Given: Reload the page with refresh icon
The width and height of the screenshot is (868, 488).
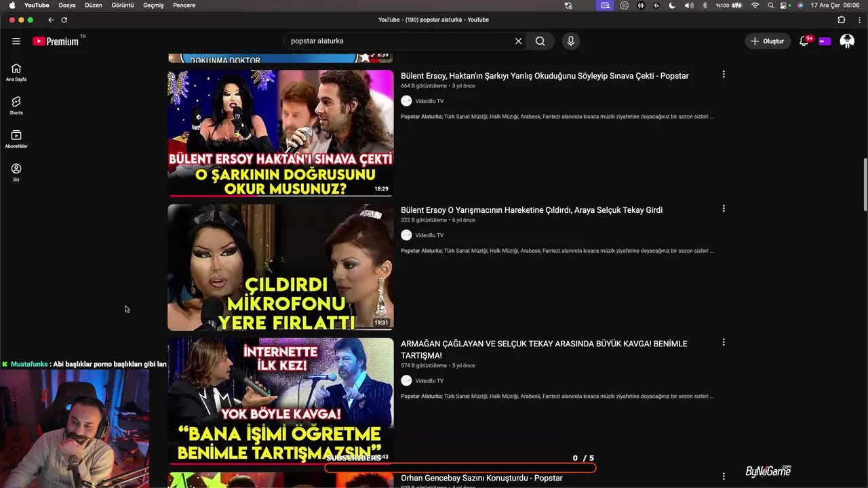Looking at the screenshot, I should pos(64,20).
